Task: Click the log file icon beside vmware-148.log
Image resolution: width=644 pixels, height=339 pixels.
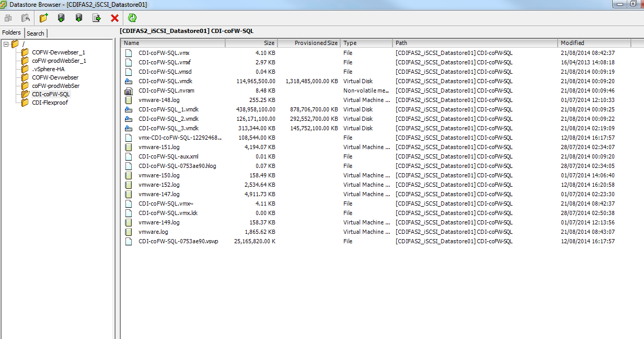Action: [x=128, y=100]
